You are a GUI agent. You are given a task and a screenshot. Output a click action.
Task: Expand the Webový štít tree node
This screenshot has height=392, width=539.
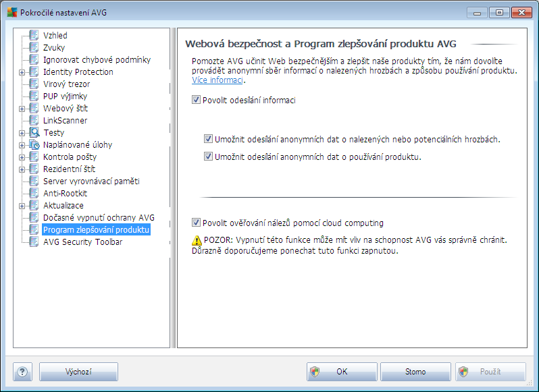(x=22, y=109)
